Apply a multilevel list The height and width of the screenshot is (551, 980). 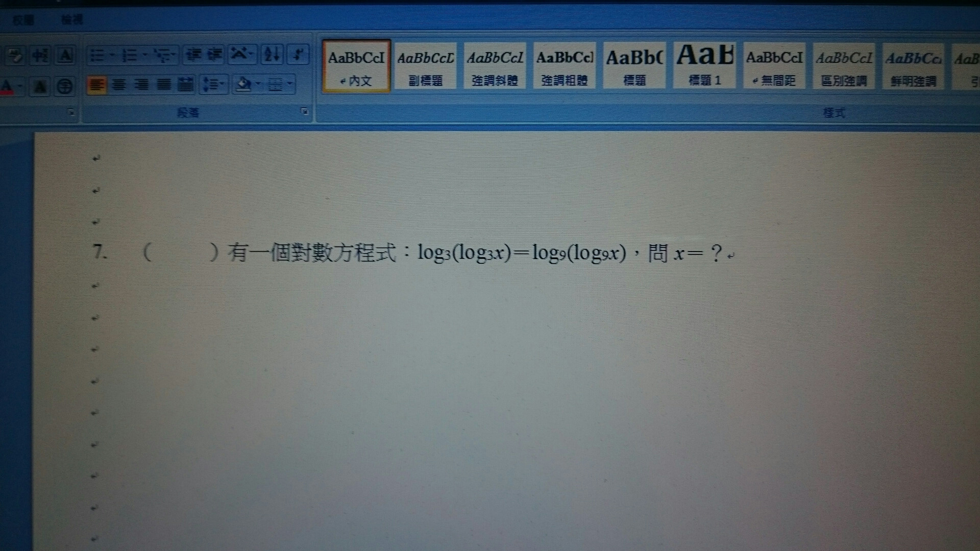(161, 55)
